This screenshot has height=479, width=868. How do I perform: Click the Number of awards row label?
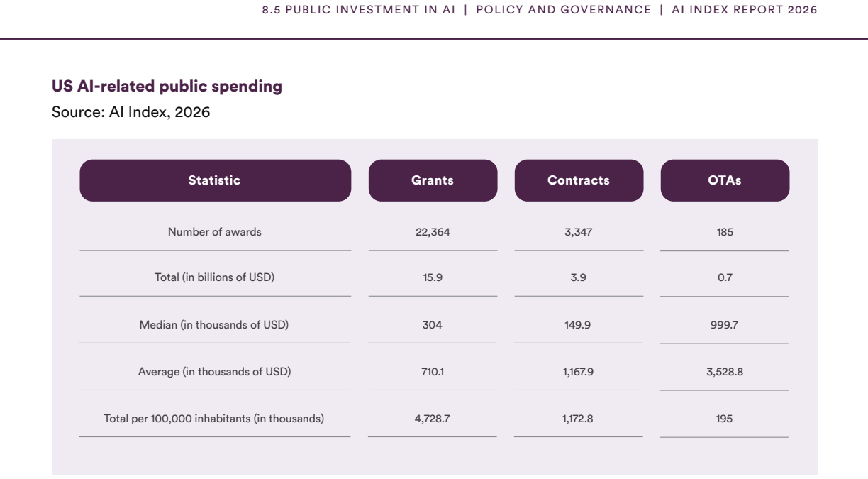tap(215, 231)
